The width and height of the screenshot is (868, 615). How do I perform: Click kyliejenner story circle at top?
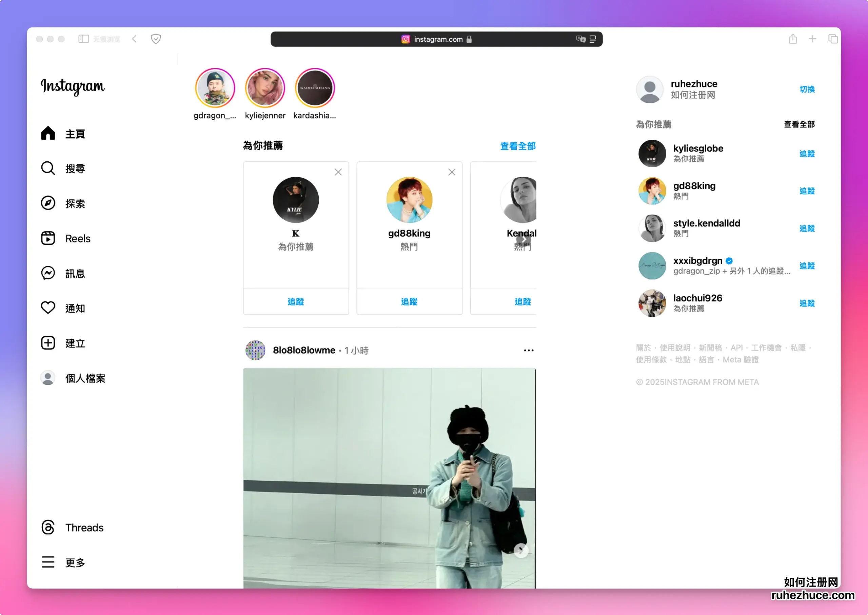[264, 88]
